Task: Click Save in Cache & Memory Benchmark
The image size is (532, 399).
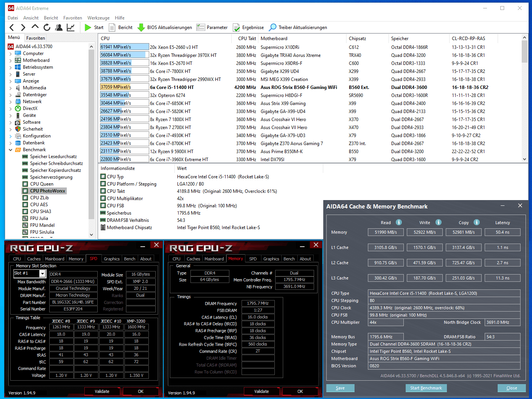Action: (340, 388)
